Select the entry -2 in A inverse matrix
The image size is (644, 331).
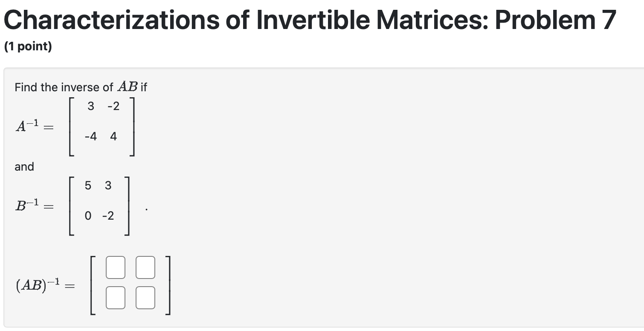pos(113,106)
